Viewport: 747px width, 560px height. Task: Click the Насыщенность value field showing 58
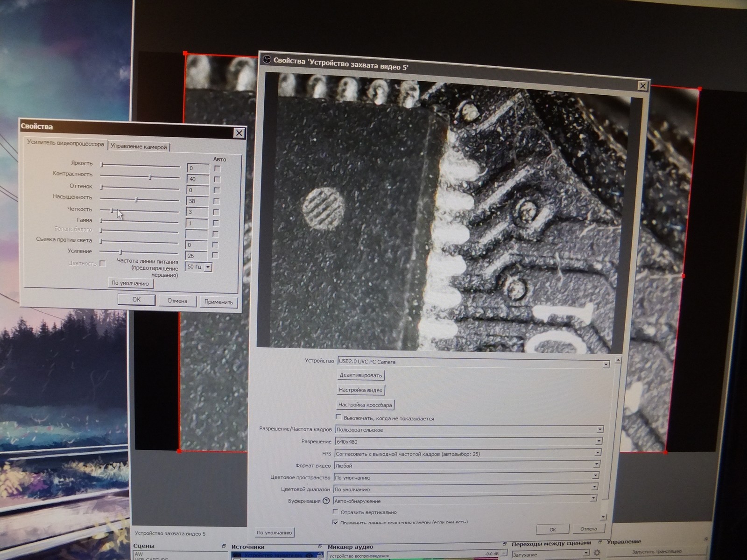197,201
